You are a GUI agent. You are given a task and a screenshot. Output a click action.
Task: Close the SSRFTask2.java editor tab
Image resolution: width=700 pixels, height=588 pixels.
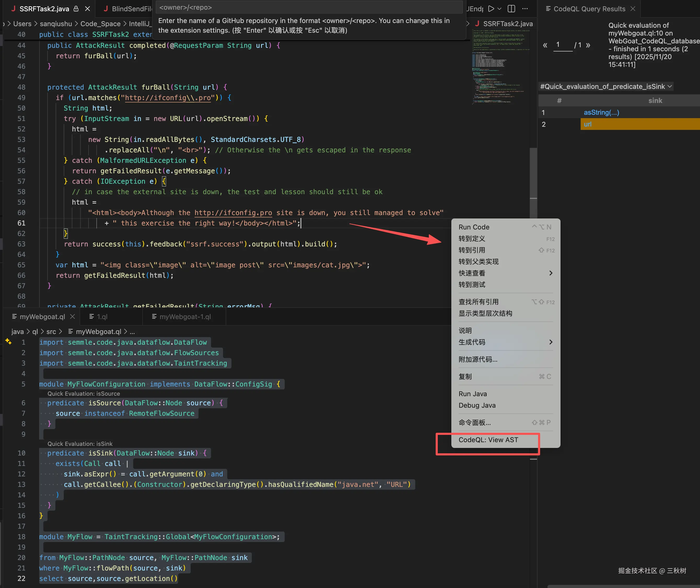[x=87, y=9]
